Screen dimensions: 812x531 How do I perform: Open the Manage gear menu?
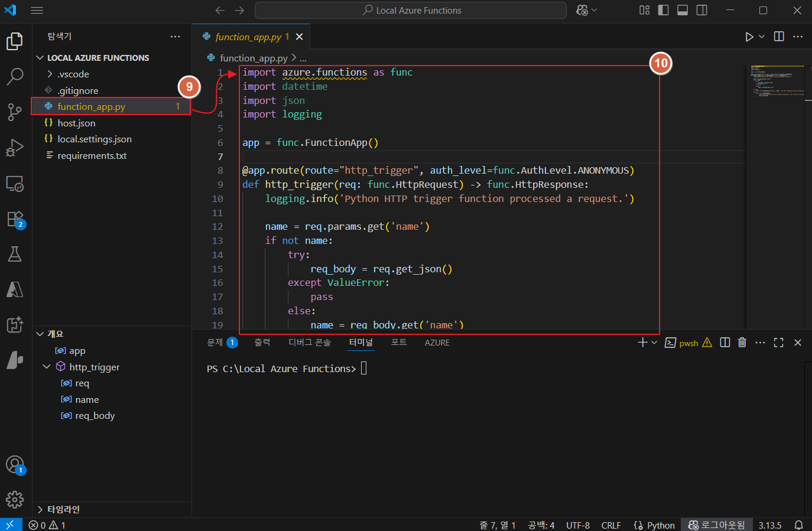click(15, 500)
